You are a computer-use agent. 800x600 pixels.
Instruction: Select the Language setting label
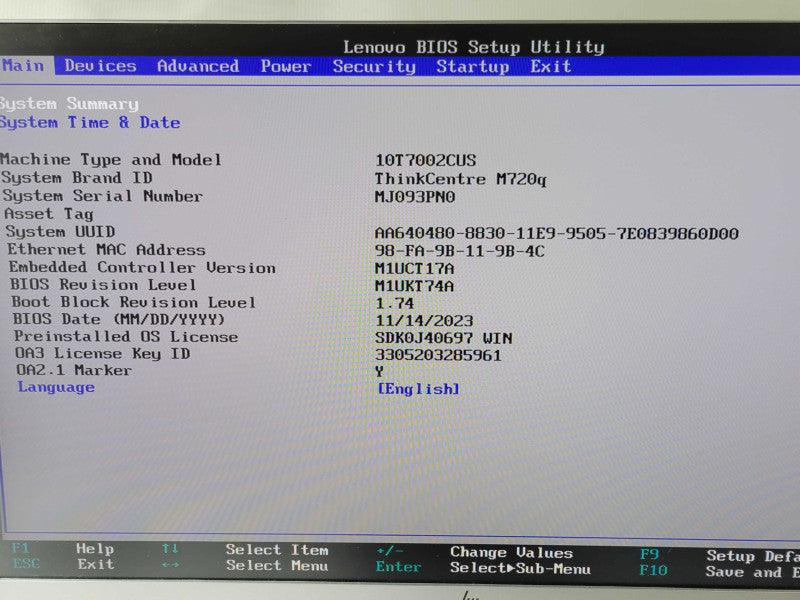point(56,387)
